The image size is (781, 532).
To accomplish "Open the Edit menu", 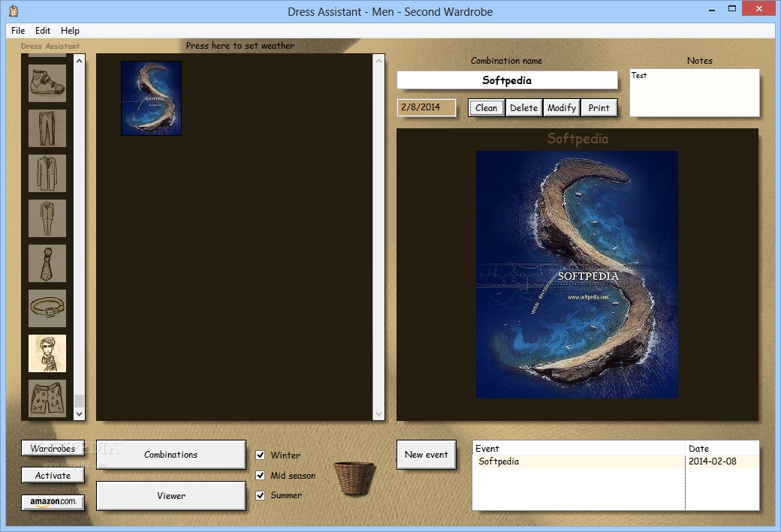I will [x=43, y=30].
